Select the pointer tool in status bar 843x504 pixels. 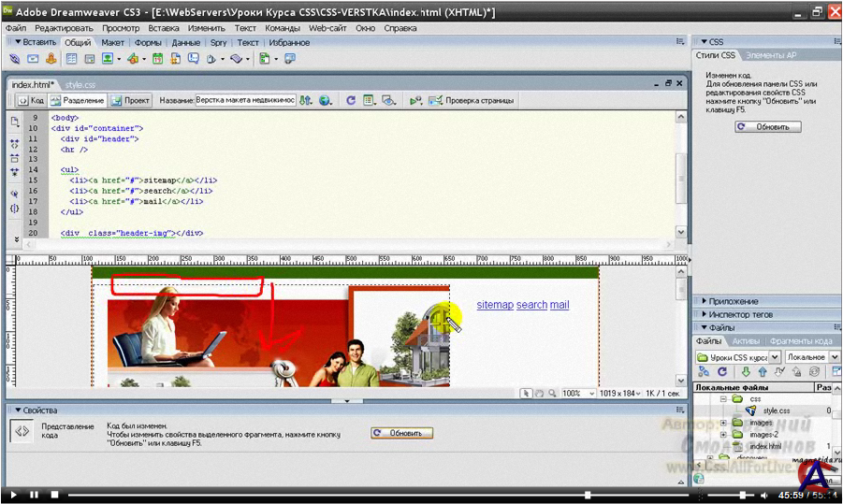[527, 394]
